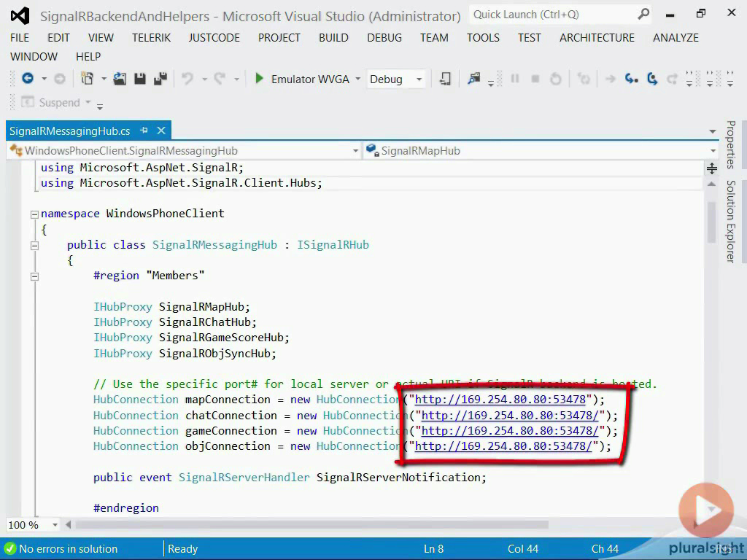747x560 pixels.
Task: Click the mapConnection URL link
Action: click(x=500, y=399)
